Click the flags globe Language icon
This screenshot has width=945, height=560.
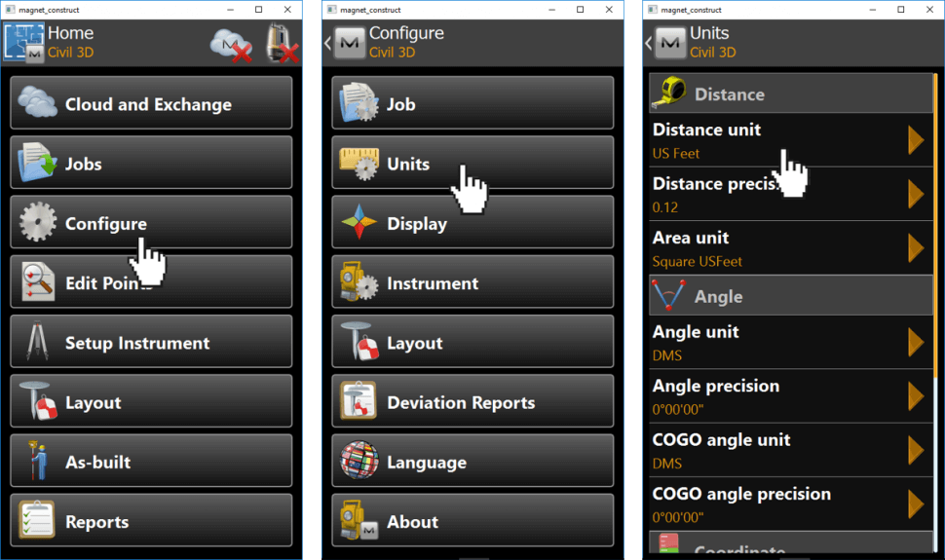click(x=359, y=461)
